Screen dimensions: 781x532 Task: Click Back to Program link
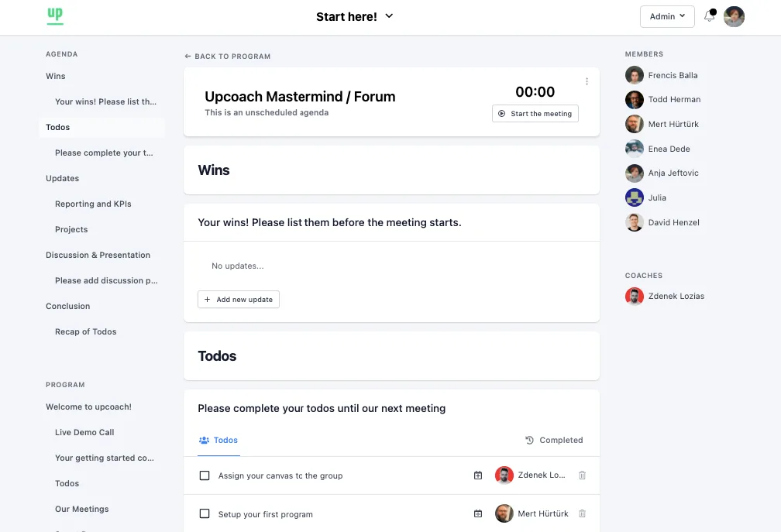(227, 56)
